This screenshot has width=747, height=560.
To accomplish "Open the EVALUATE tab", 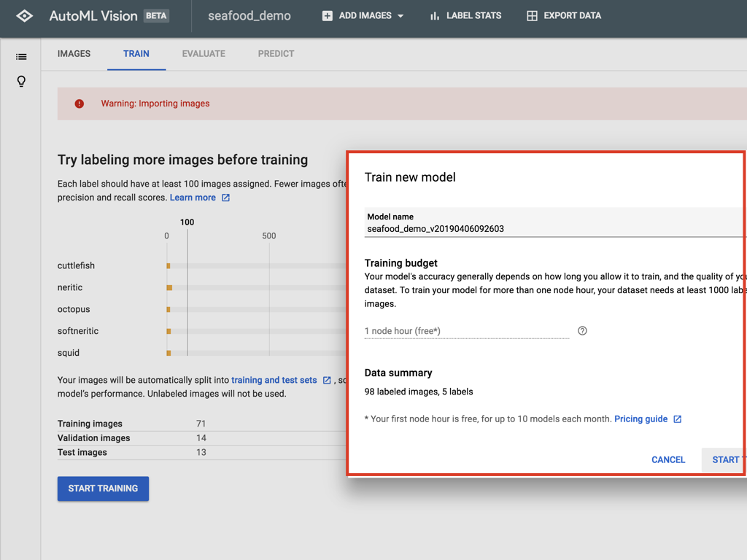I will pos(204,54).
